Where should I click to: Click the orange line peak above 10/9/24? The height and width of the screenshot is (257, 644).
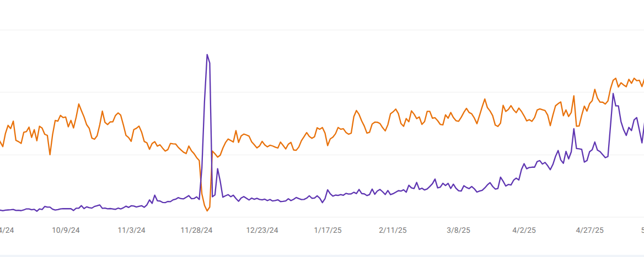[x=79, y=103]
